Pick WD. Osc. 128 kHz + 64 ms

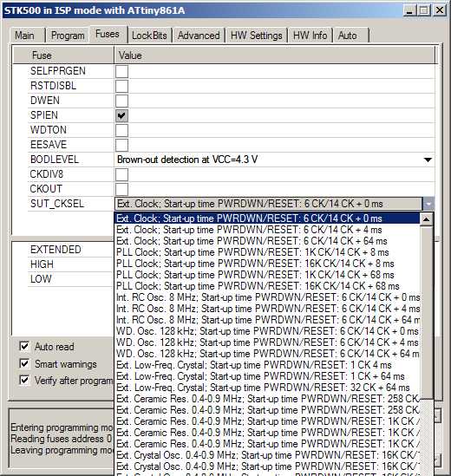point(267,354)
